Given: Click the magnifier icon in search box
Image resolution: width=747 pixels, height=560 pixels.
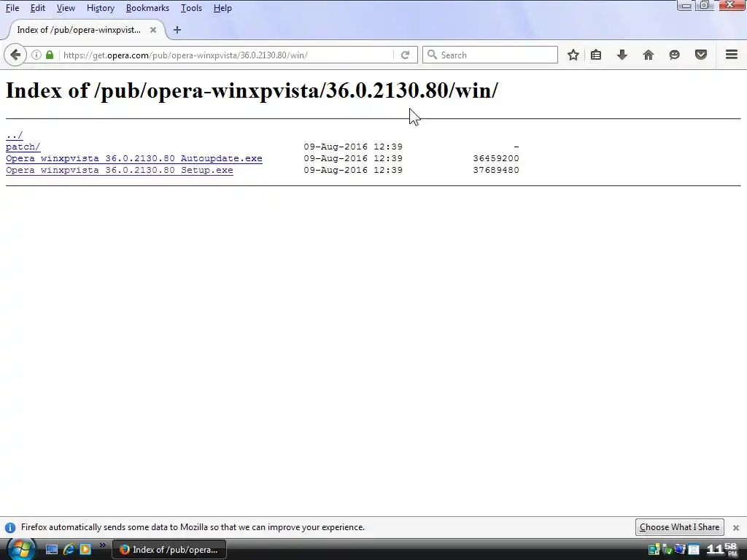Looking at the screenshot, I should [432, 55].
